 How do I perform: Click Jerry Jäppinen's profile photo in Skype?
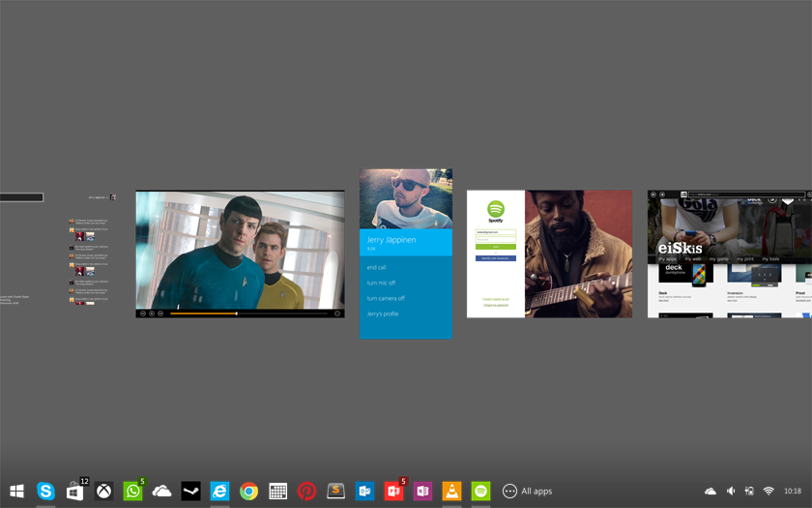[406, 198]
